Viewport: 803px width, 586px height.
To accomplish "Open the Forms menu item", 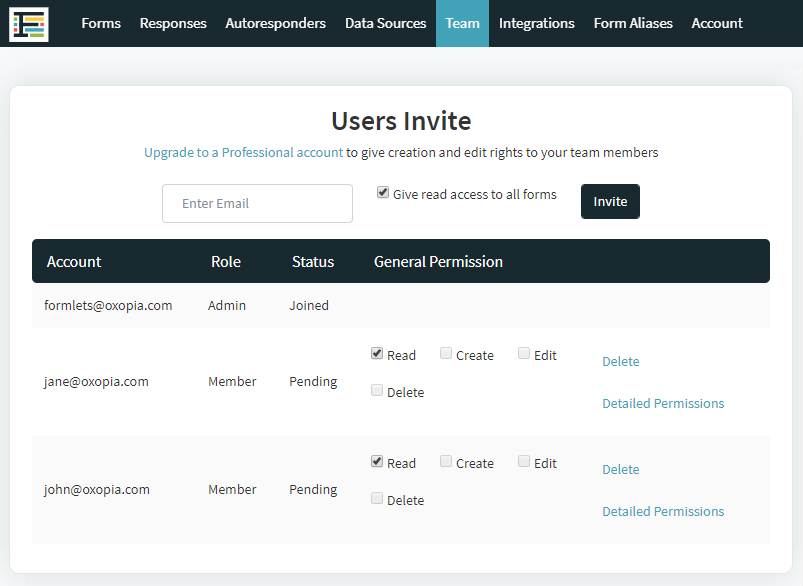I will 101,24.
